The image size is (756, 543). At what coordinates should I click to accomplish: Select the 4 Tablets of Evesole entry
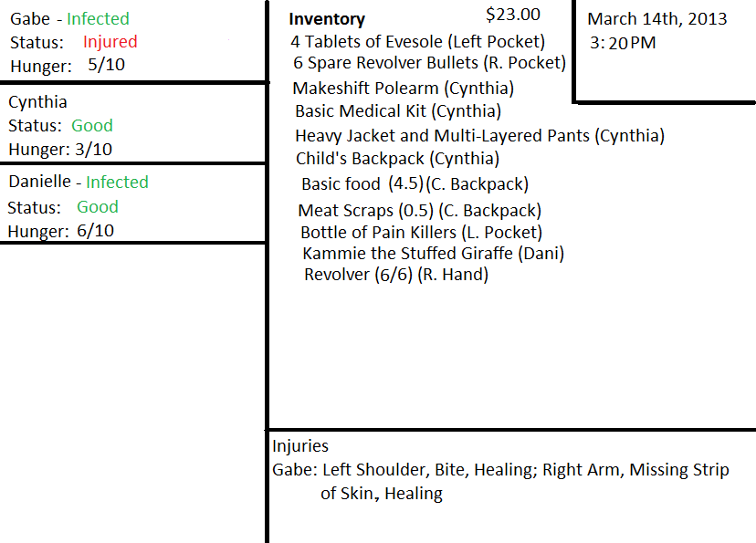click(417, 41)
